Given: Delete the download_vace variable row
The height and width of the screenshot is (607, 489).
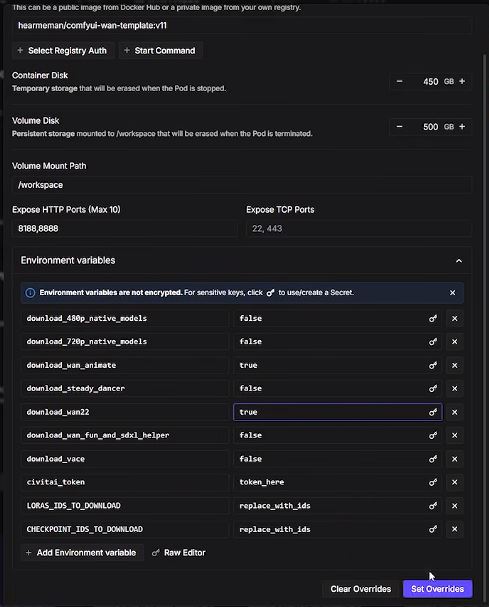Looking at the screenshot, I should [x=455, y=459].
